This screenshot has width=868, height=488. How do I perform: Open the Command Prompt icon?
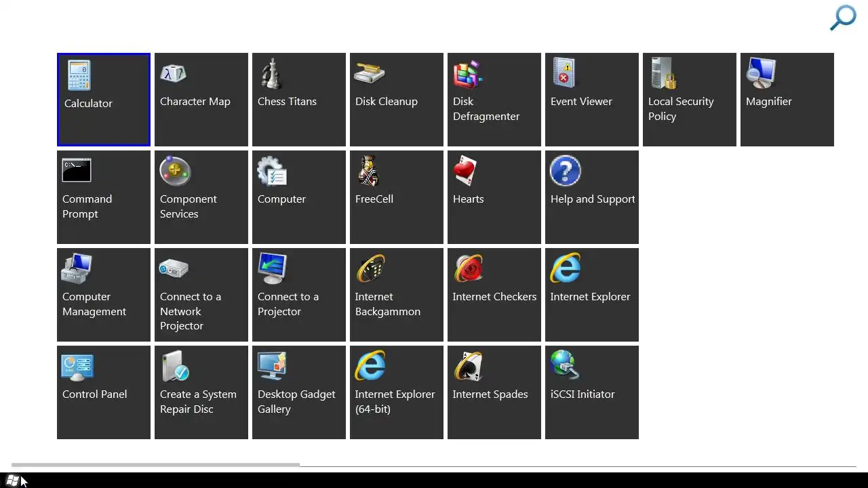click(77, 171)
